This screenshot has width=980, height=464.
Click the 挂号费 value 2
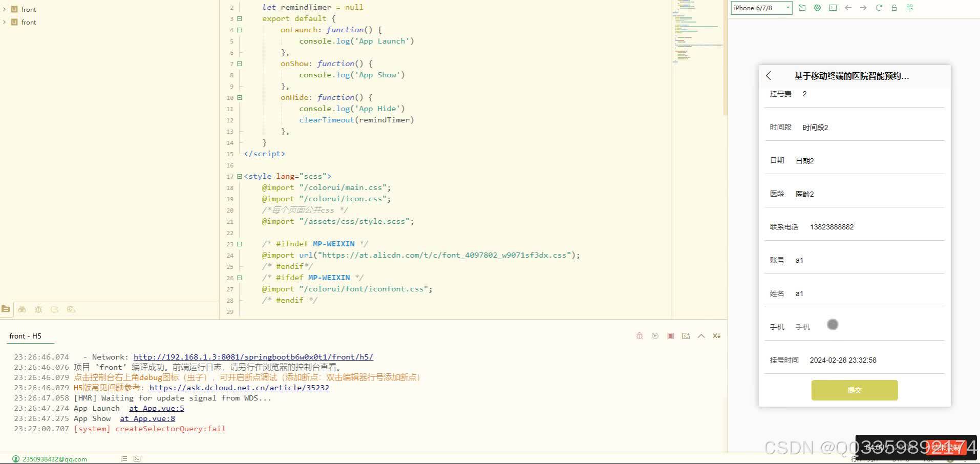coord(804,94)
